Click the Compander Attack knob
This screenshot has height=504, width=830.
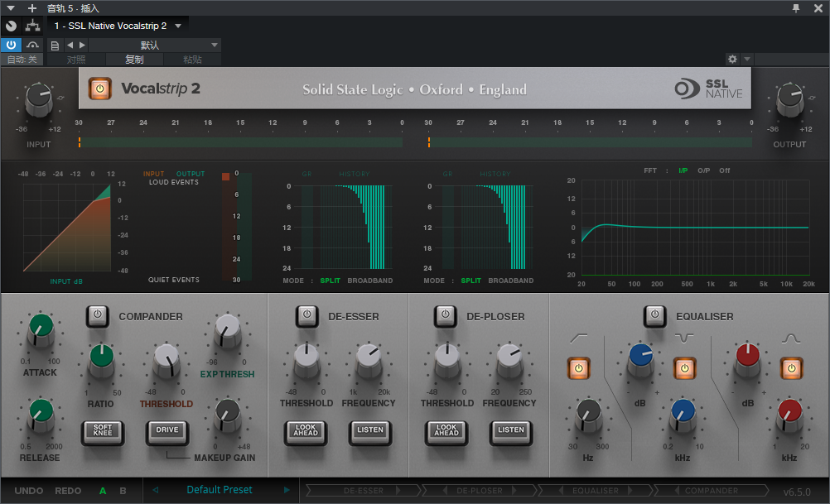click(41, 329)
